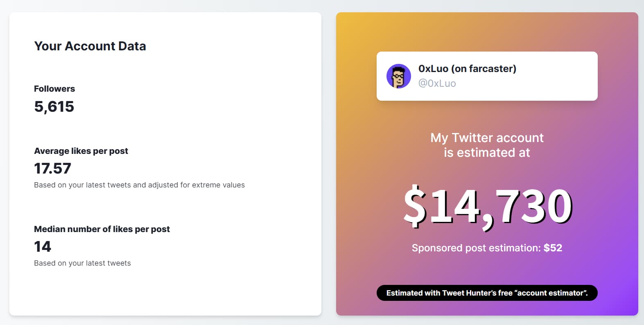The image size is (644, 325).
Task: Click the 17.57 average likes value
Action: pos(52,169)
